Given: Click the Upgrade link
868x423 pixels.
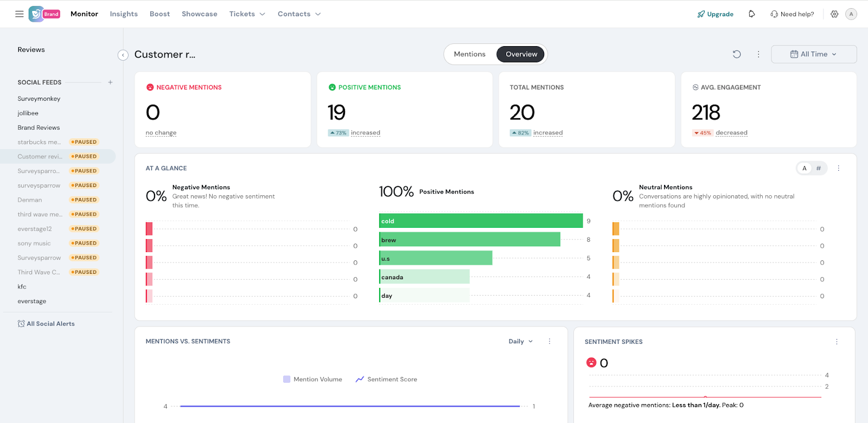Looking at the screenshot, I should pos(716,14).
